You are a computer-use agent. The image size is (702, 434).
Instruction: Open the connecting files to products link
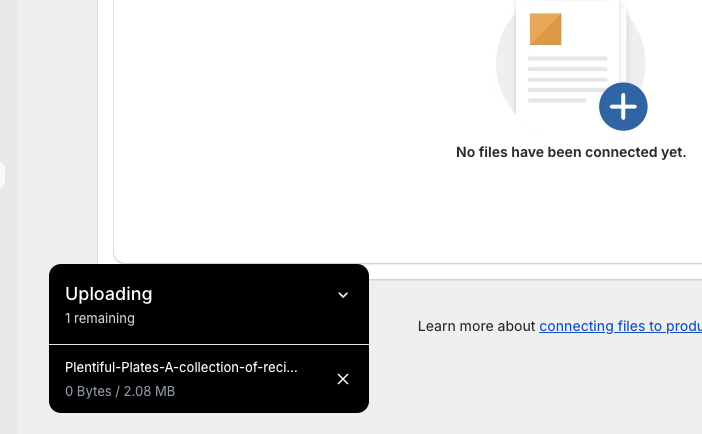click(621, 326)
